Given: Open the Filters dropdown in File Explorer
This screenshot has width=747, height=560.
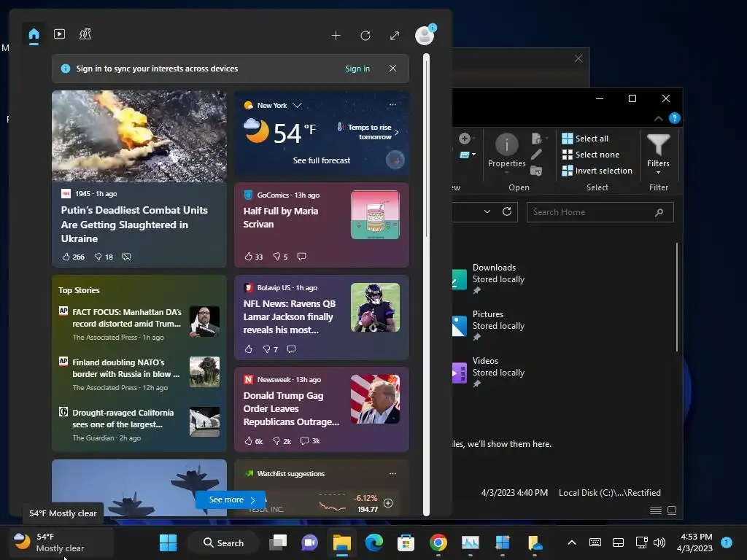Looking at the screenshot, I should tap(658, 153).
